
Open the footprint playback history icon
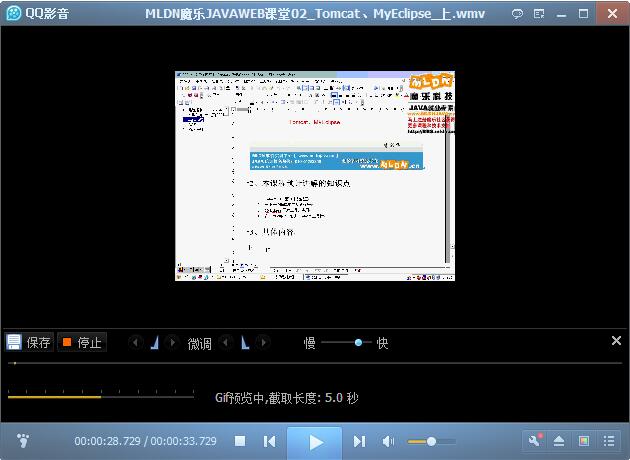coord(23,441)
